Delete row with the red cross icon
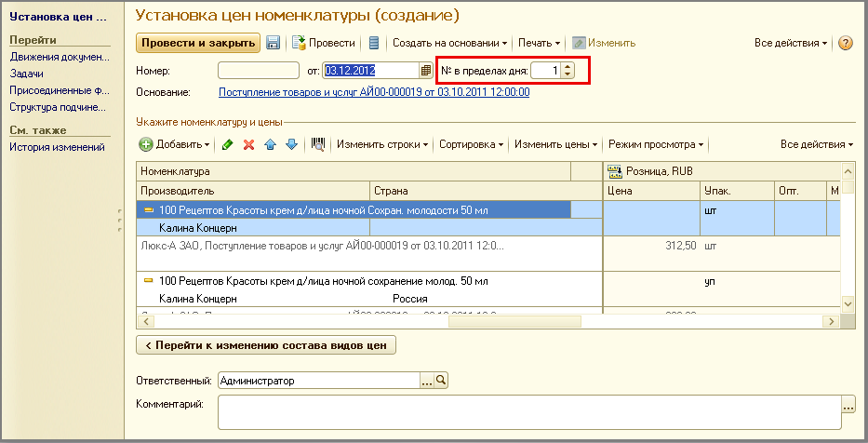The width and height of the screenshot is (868, 443). (x=249, y=144)
